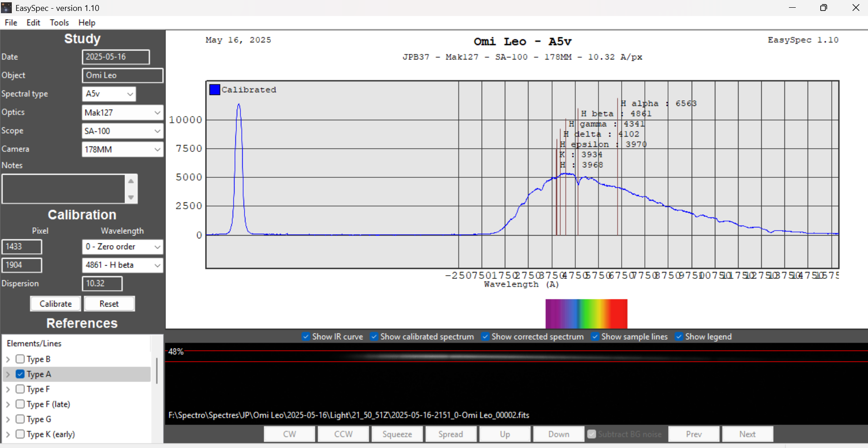Click the Squeeze button
This screenshot has width=868, height=448.
397,434
